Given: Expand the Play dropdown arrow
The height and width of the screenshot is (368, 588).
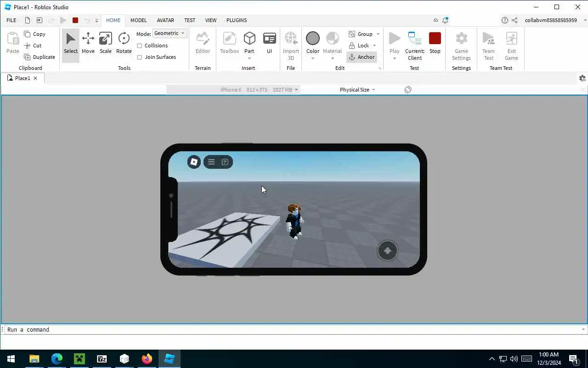Looking at the screenshot, I should point(395,58).
